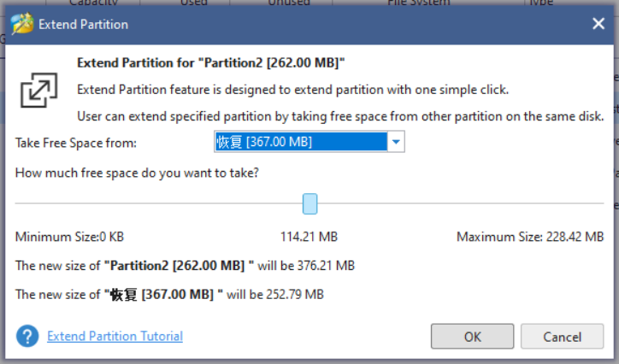This screenshot has width=619, height=364.
Task: Click the bold Partition2 [262.00 MB] heading
Action: pos(210,62)
